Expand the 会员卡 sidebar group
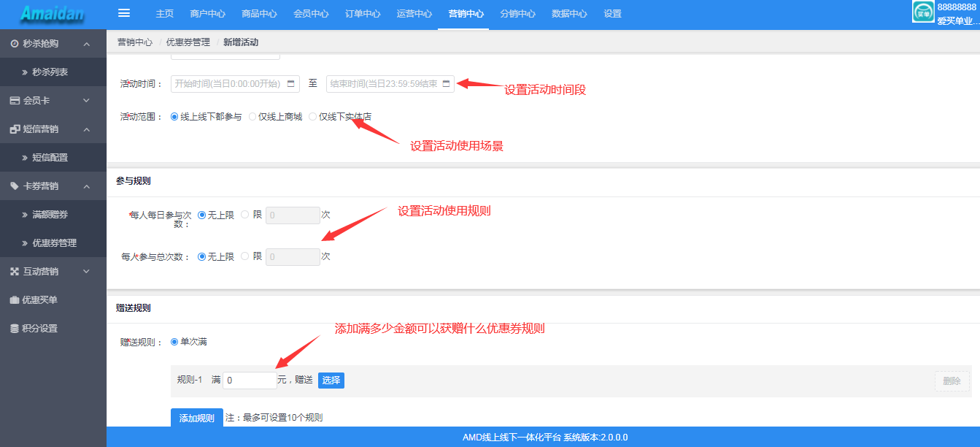 pos(86,101)
